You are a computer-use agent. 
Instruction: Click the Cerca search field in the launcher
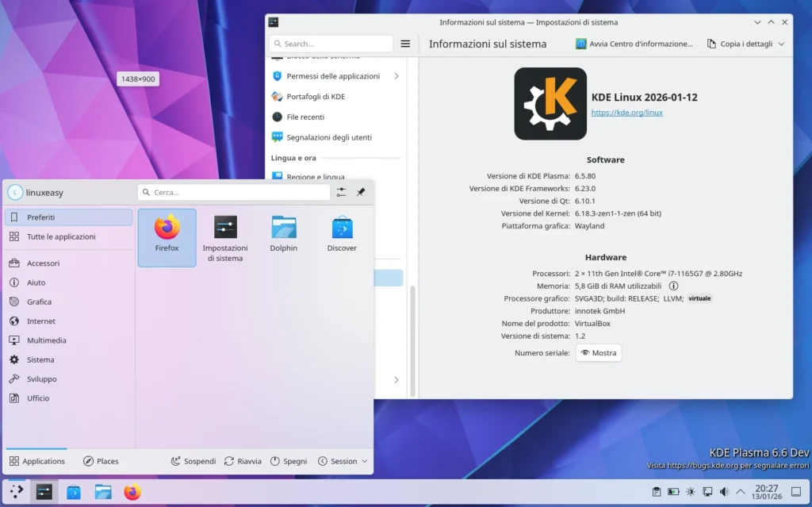(233, 191)
